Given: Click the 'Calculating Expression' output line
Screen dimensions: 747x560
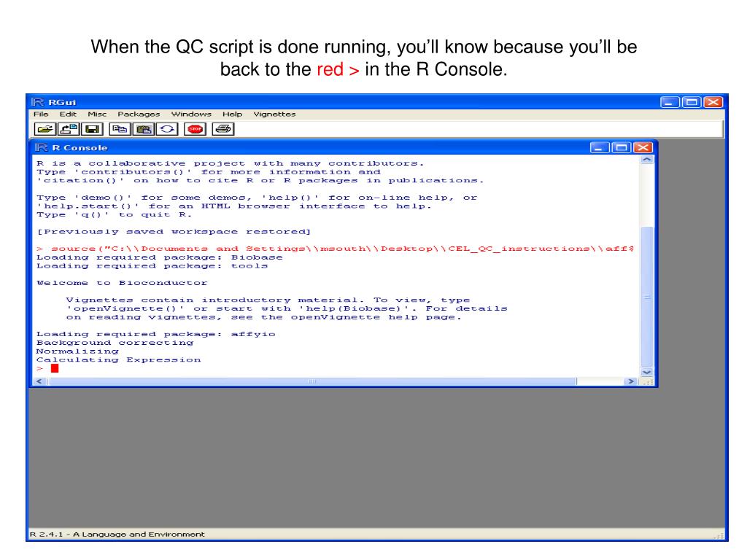Looking at the screenshot, I should pos(119,359).
